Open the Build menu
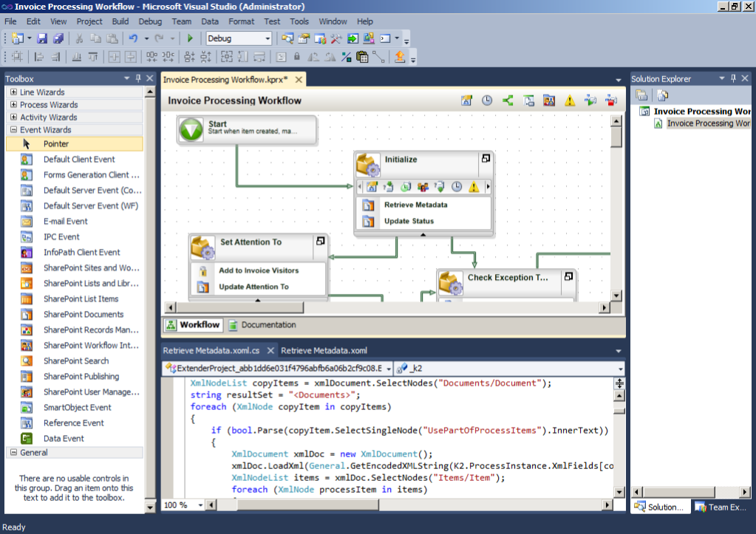 coord(120,21)
